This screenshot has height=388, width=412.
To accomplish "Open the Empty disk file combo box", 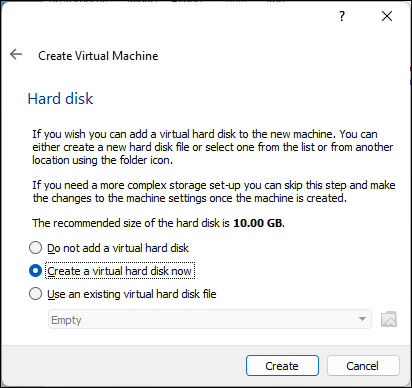I will click(x=210, y=319).
